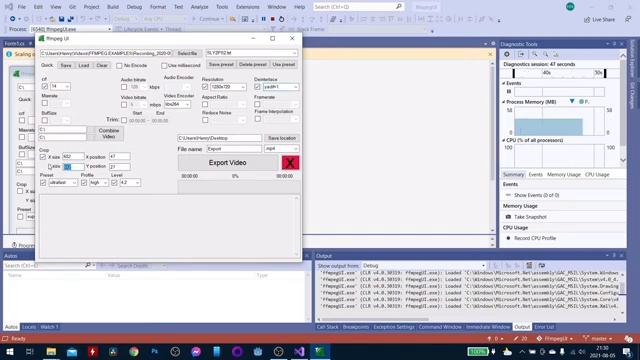The height and width of the screenshot is (360, 640).
Task: Pause Events in Diagnostic Tools
Action: pyautogui.click(x=509, y=91)
